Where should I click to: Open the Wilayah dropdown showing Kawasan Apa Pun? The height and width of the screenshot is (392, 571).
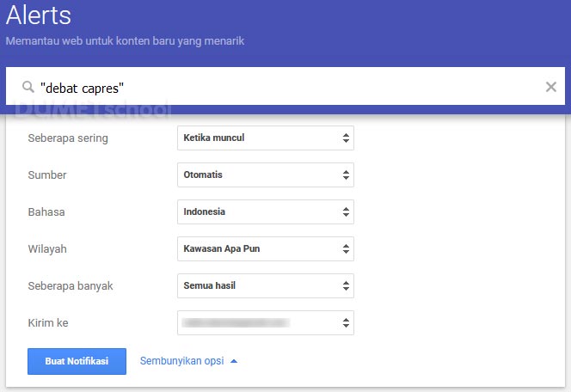pos(266,249)
